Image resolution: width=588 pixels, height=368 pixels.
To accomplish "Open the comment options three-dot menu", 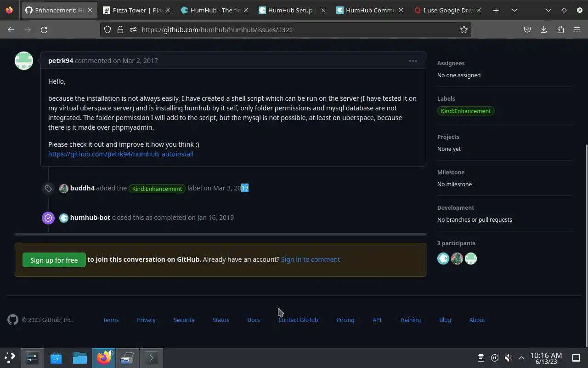I will coord(413,61).
